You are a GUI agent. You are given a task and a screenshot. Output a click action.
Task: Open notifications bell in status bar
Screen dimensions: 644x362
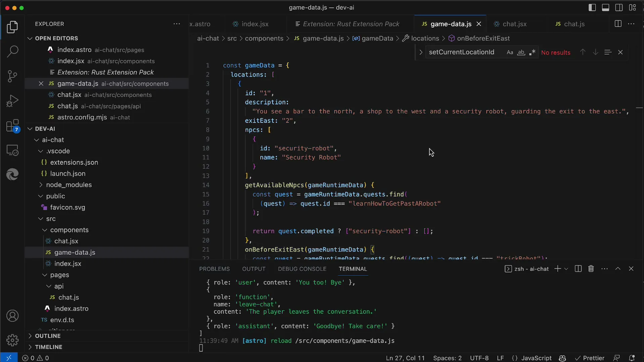(632, 358)
